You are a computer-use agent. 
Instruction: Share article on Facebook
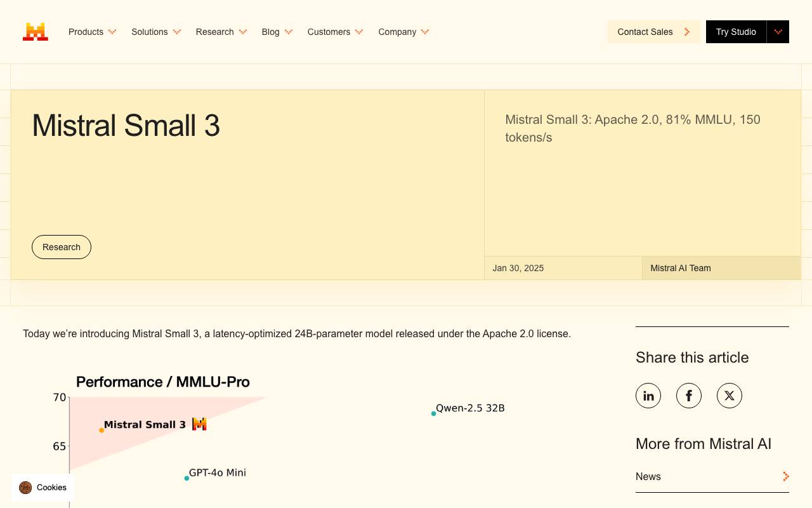tap(689, 396)
